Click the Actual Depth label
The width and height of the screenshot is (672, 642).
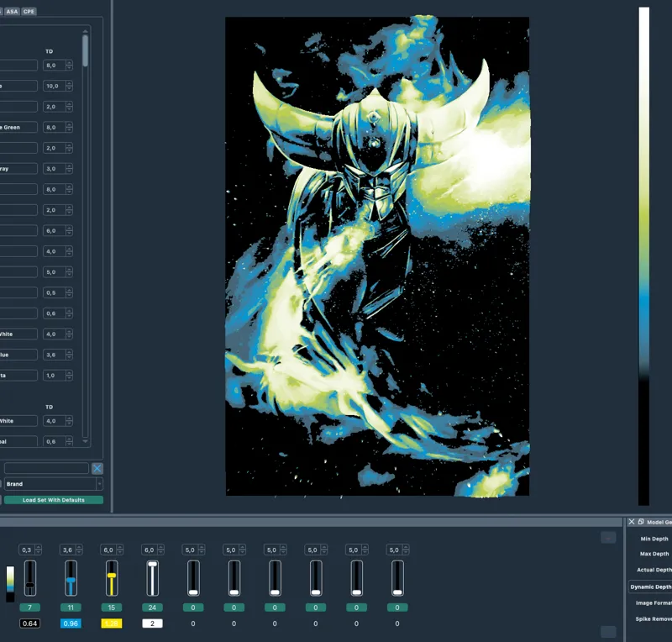(x=654, y=570)
